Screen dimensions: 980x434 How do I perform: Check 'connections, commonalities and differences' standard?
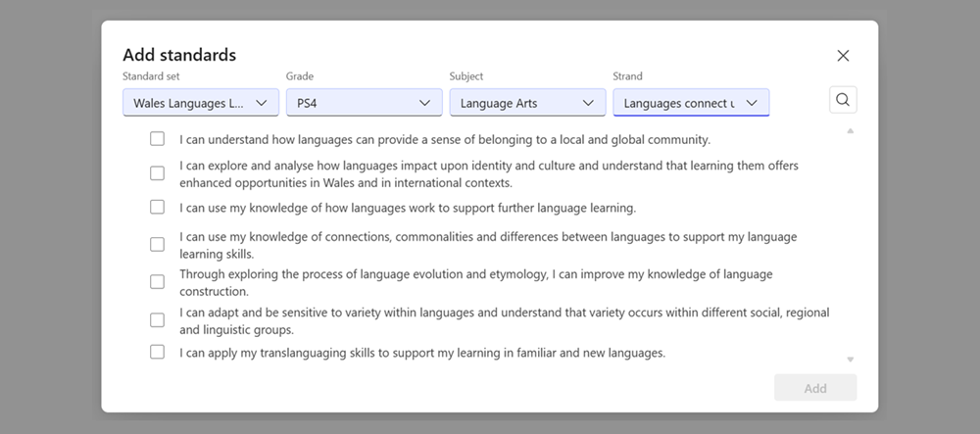point(158,244)
